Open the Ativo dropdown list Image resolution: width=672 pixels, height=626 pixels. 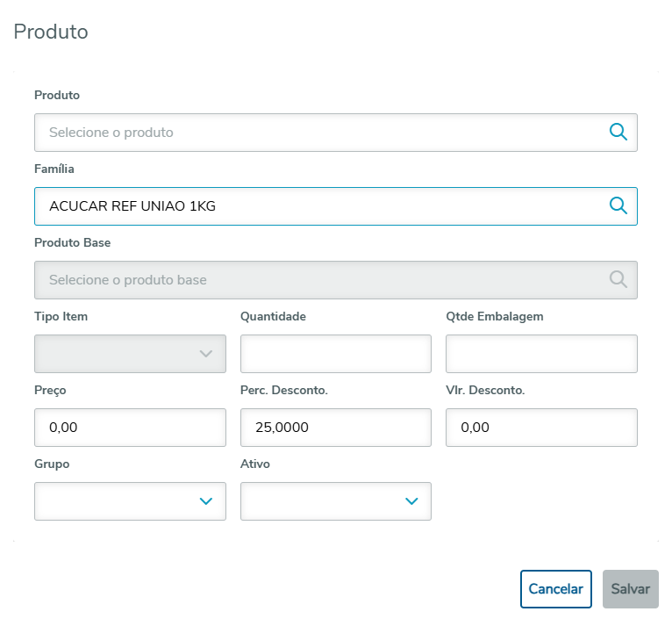point(335,501)
